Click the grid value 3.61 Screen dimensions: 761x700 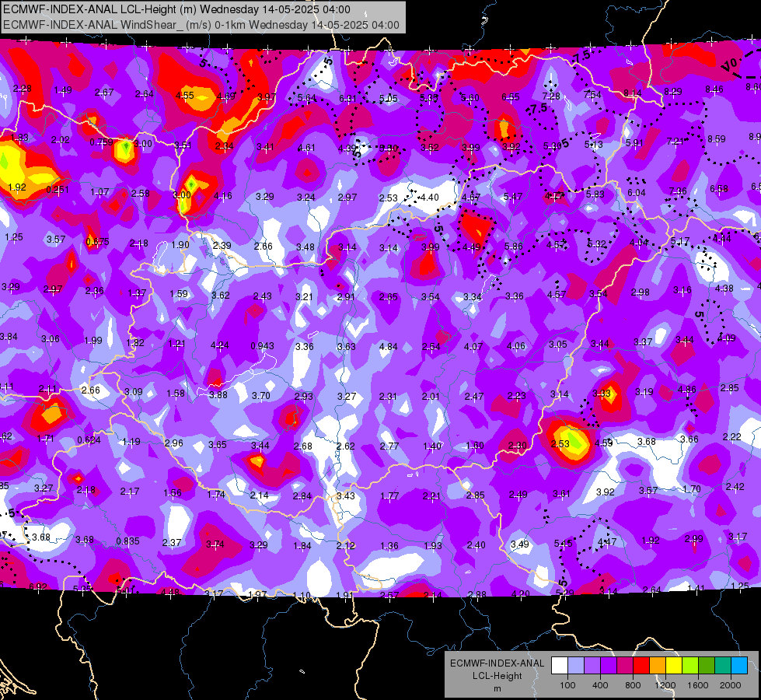point(561,494)
